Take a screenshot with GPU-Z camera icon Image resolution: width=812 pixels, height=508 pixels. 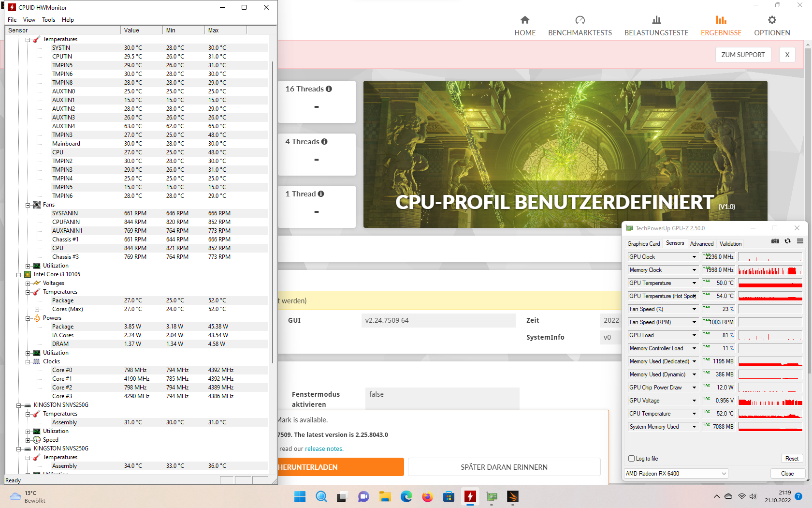(x=775, y=241)
